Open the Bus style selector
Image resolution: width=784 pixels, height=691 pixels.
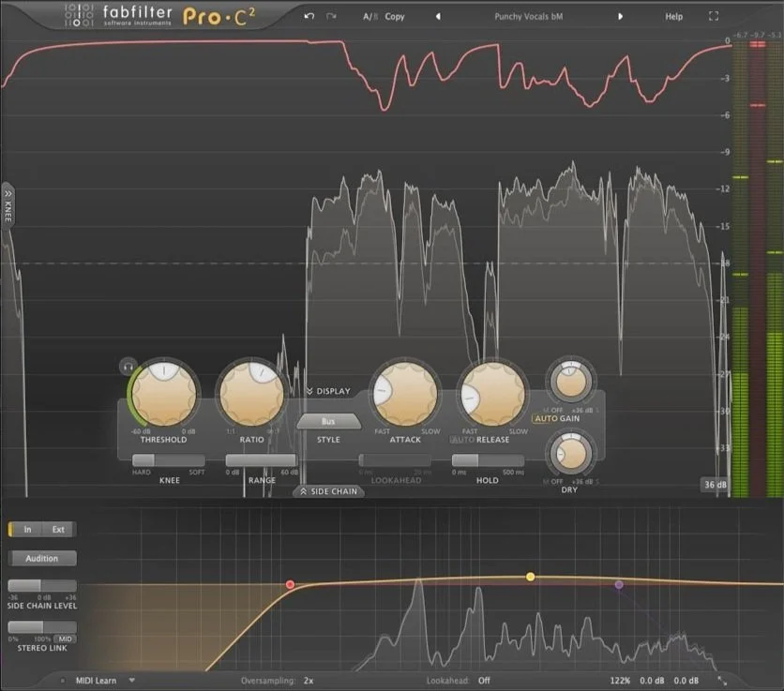328,422
